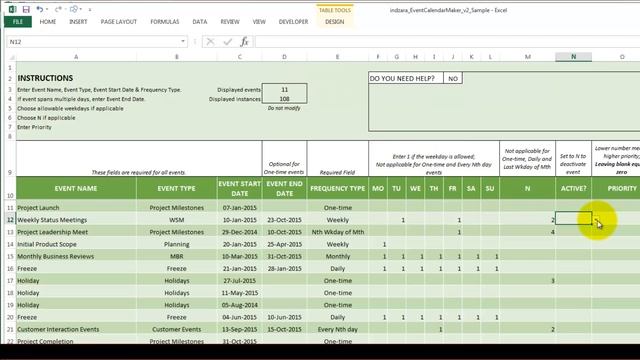Screen dimensions: 640x360
Task: Click the ACTIVE? column header
Action: 573,188
